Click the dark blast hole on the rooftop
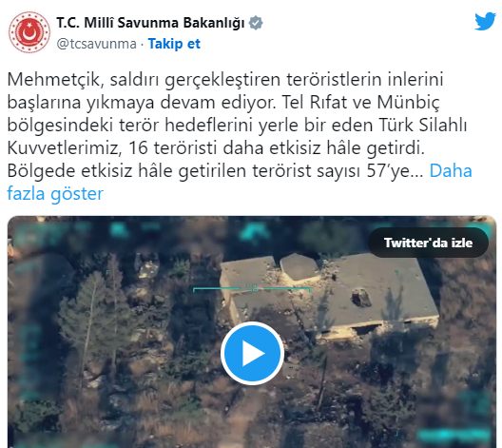This screenshot has height=448, width=502. (361, 298)
